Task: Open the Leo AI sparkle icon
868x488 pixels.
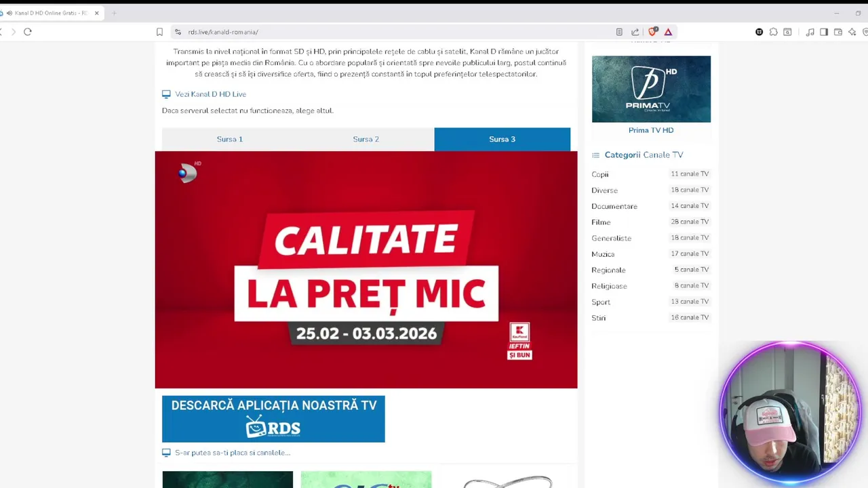Action: [852, 32]
